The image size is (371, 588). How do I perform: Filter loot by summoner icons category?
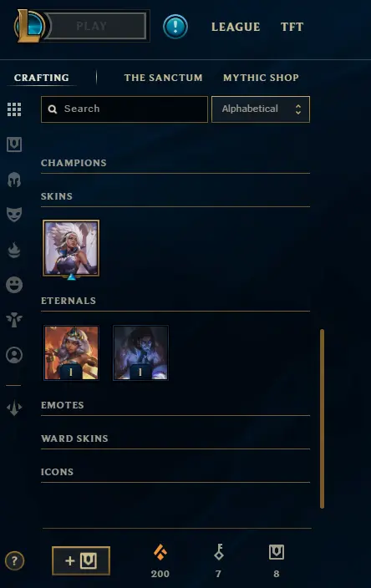click(14, 355)
